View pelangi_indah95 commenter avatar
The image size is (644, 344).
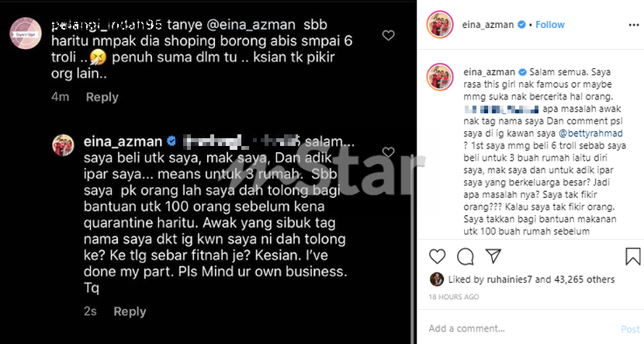[26, 33]
